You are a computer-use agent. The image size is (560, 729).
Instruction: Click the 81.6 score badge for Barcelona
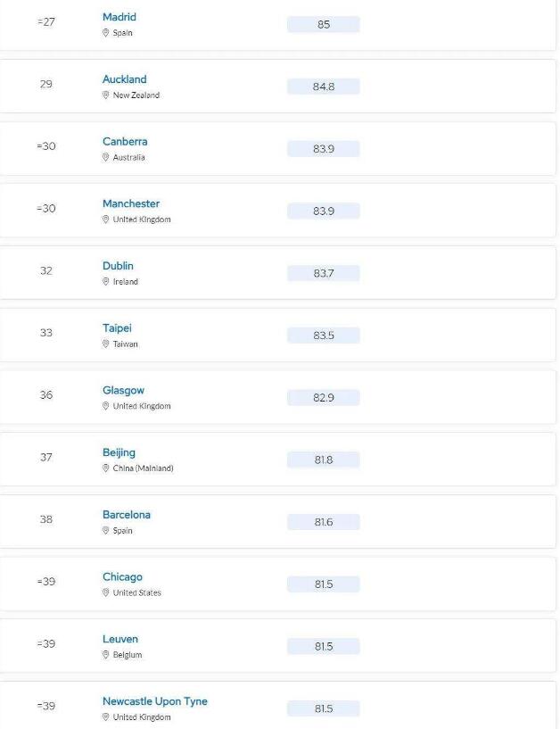click(x=324, y=522)
